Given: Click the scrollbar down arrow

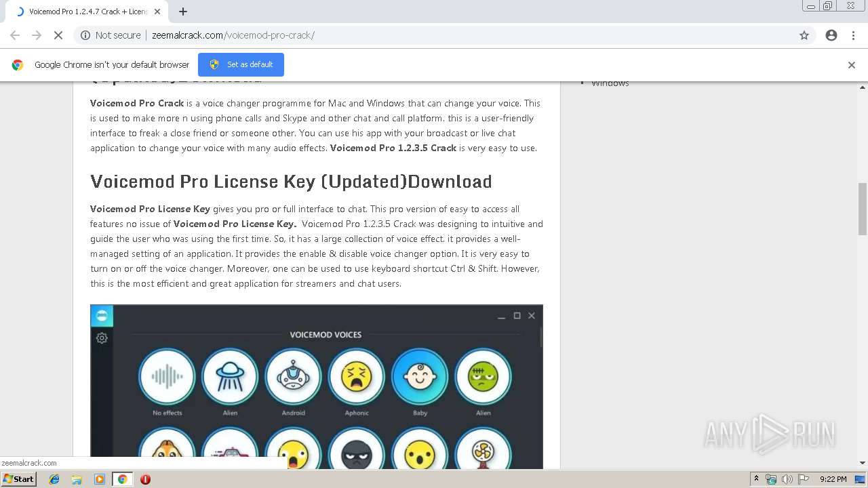Looking at the screenshot, I should point(863,464).
